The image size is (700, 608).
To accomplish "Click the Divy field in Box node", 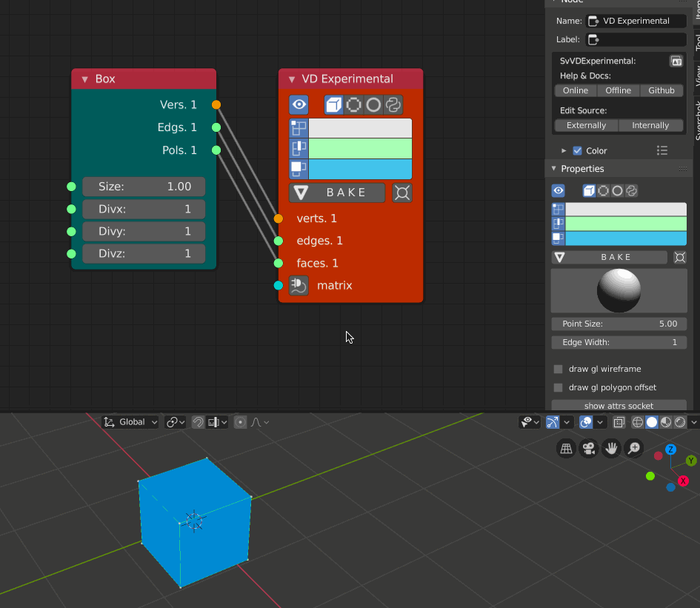I will 144,231.
